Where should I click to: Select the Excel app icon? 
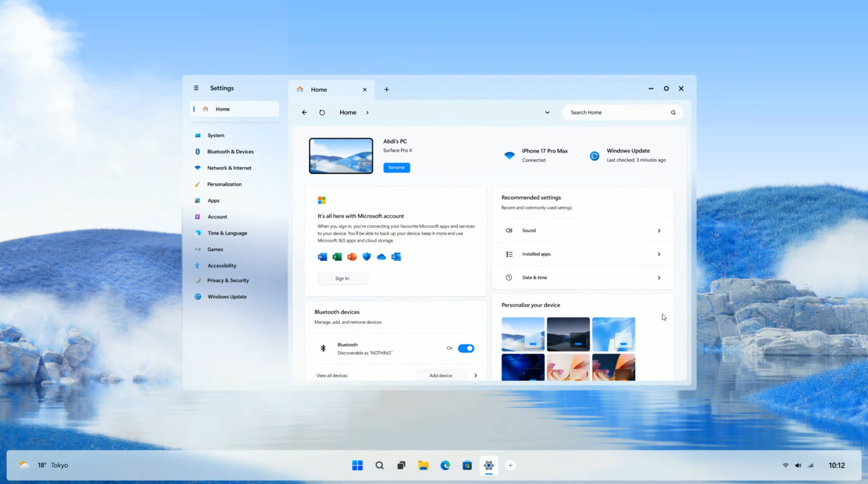[337, 256]
